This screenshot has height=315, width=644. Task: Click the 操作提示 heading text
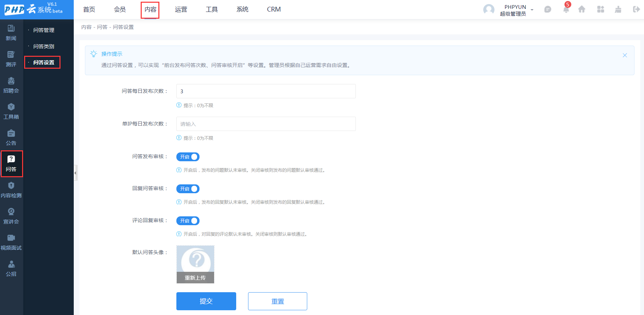(x=112, y=54)
